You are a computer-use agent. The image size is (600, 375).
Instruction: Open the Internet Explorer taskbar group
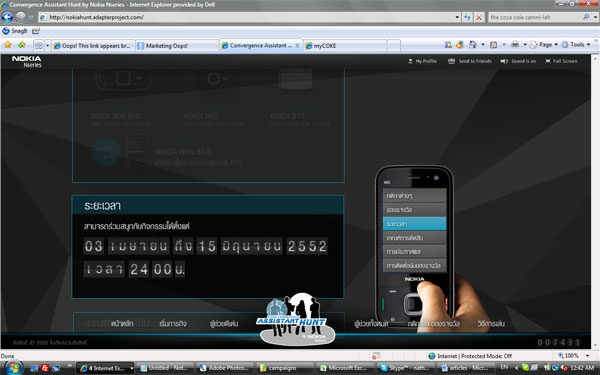[x=106, y=368]
